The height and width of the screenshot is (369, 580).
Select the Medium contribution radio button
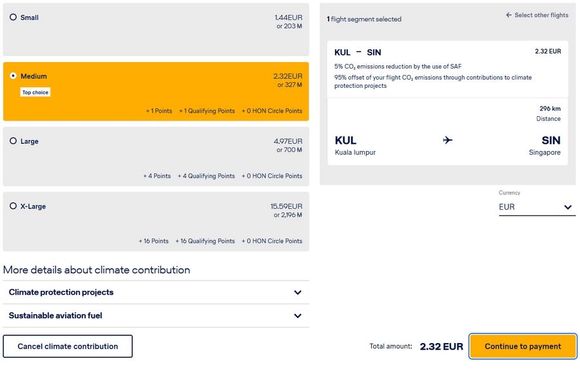13,76
